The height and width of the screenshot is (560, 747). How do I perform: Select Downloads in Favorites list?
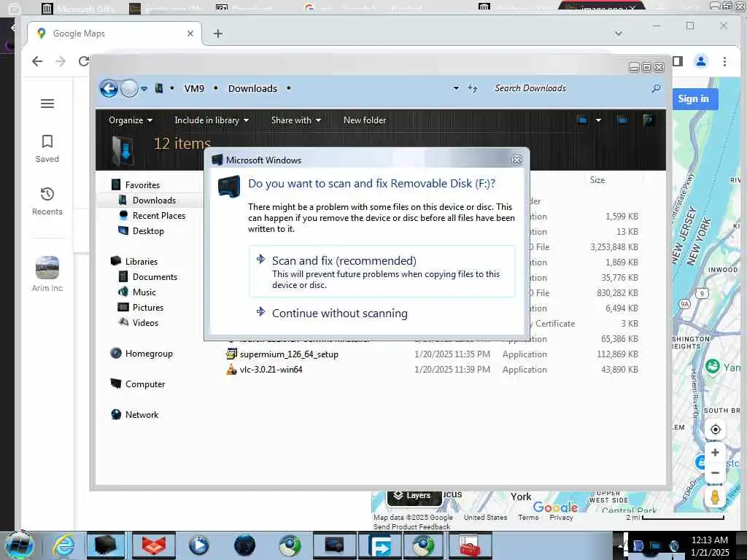(x=154, y=201)
